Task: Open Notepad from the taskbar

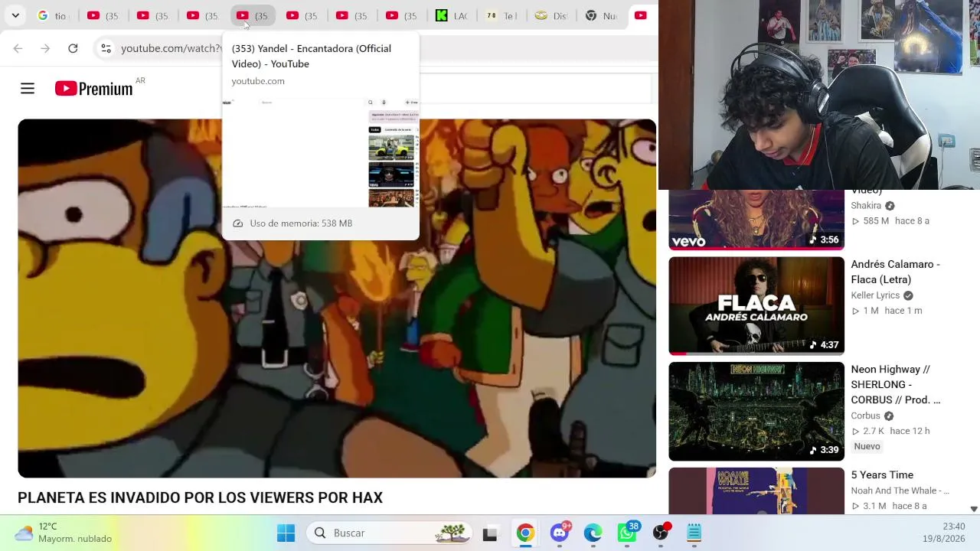Action: pos(694,533)
